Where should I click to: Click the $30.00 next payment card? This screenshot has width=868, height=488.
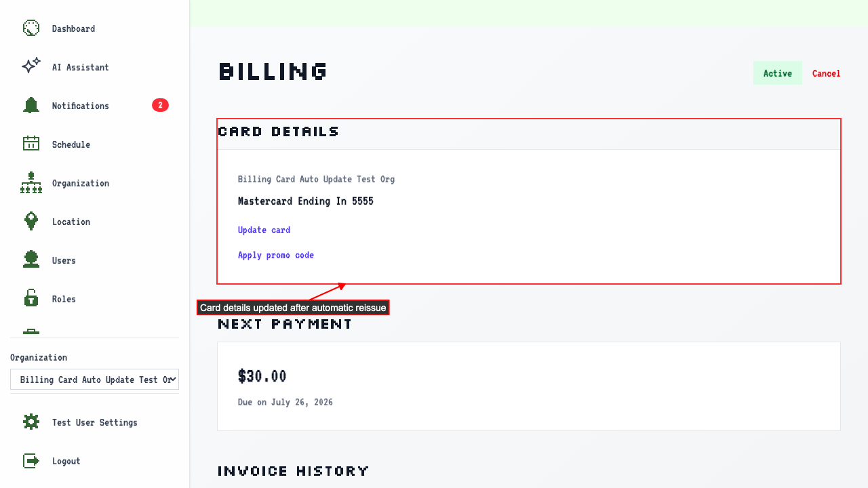pos(529,386)
